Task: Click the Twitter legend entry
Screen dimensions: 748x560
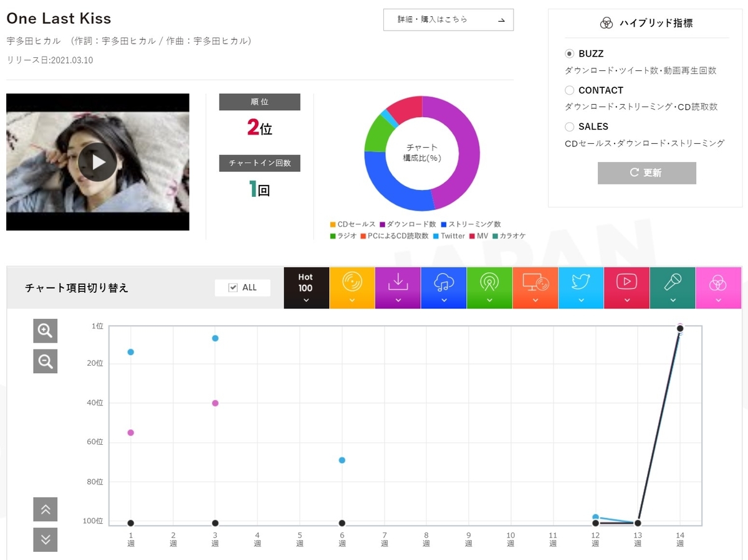Action: [449, 236]
